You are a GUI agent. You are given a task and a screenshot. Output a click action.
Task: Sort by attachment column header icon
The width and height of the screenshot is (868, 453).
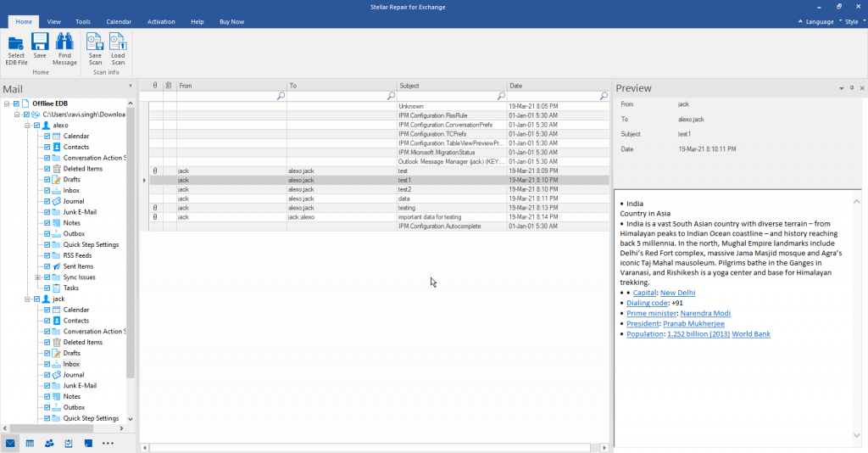[155, 86]
